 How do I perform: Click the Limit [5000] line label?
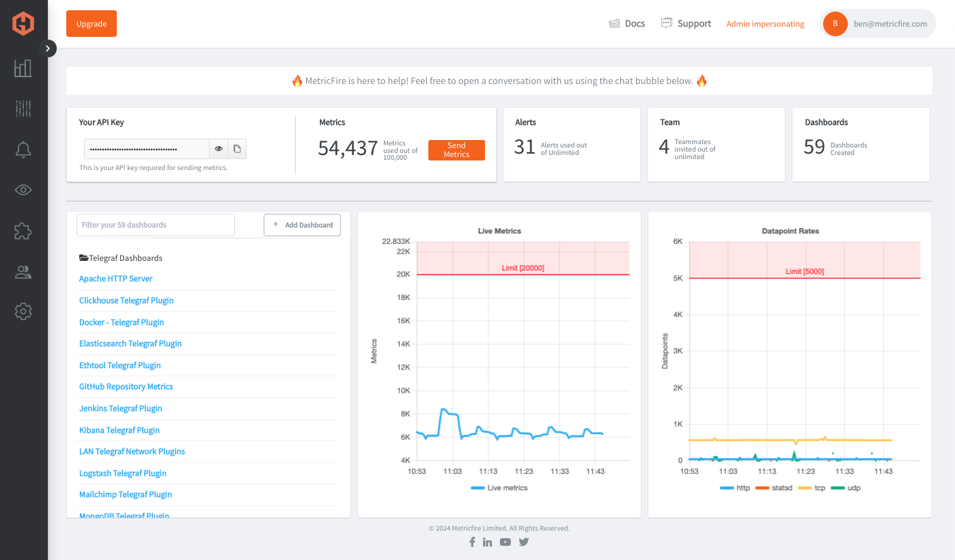pyautogui.click(x=805, y=271)
